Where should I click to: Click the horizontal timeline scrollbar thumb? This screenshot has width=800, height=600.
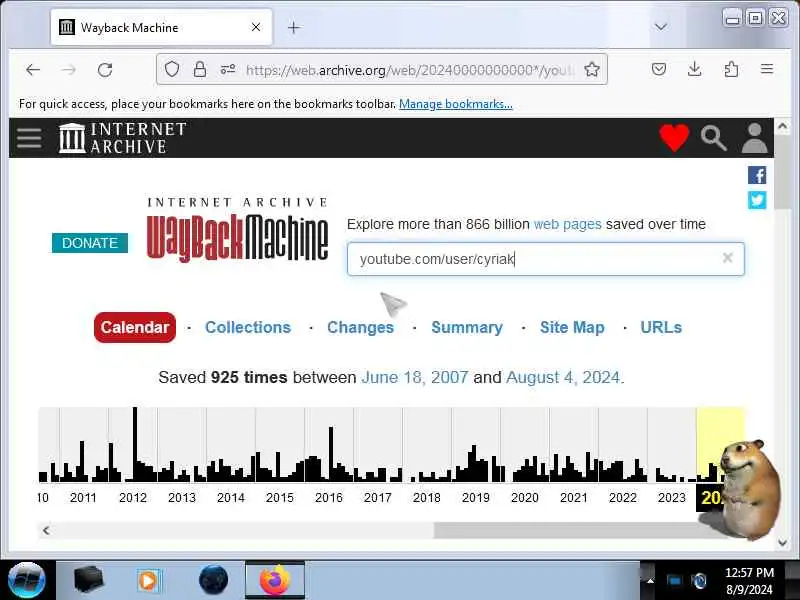point(579,530)
